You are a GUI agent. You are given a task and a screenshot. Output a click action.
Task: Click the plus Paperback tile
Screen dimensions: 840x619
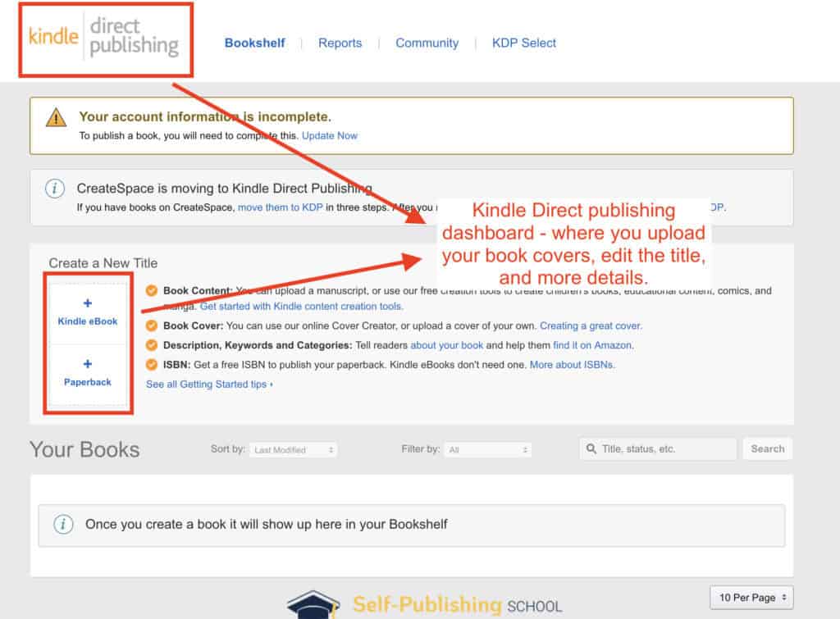tap(88, 373)
